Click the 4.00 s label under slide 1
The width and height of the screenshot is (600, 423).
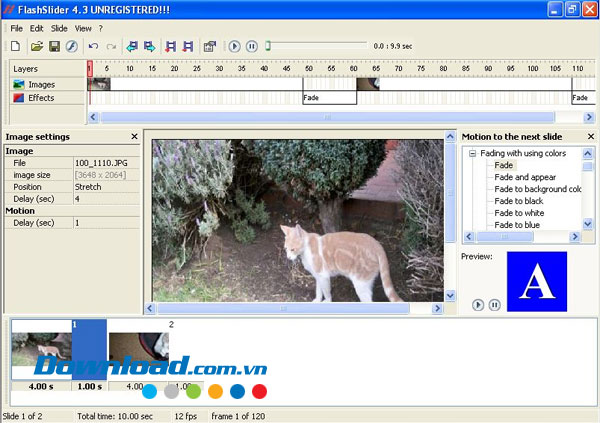click(x=41, y=386)
